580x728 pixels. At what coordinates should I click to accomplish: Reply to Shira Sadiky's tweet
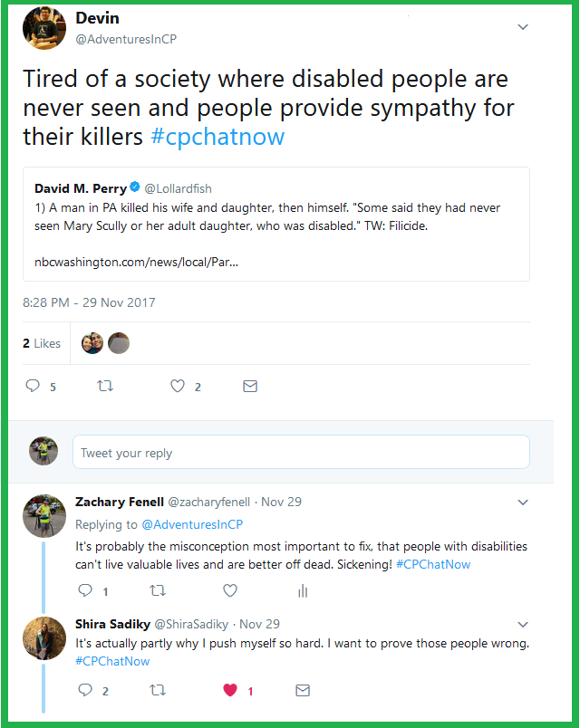click(86, 690)
